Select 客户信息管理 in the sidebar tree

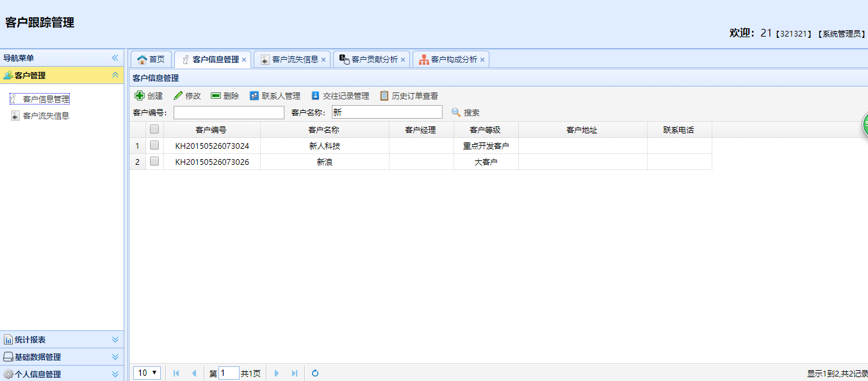(x=46, y=99)
